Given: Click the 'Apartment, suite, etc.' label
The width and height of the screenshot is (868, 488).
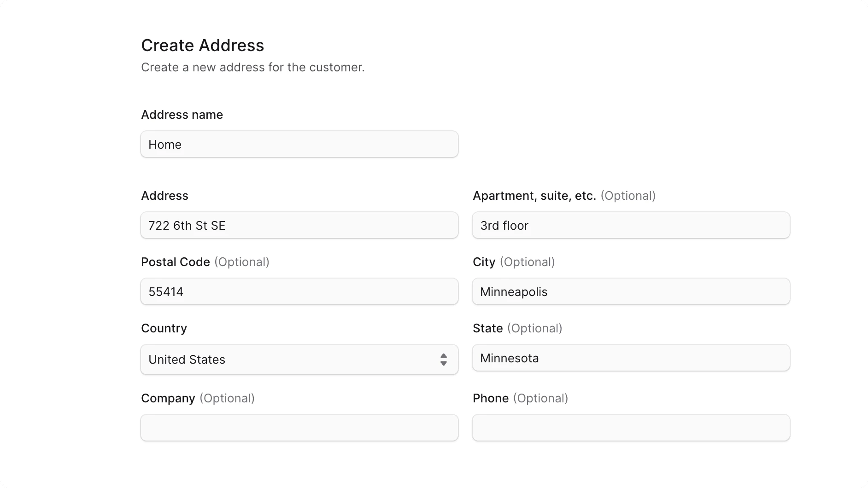Looking at the screenshot, I should click(534, 196).
